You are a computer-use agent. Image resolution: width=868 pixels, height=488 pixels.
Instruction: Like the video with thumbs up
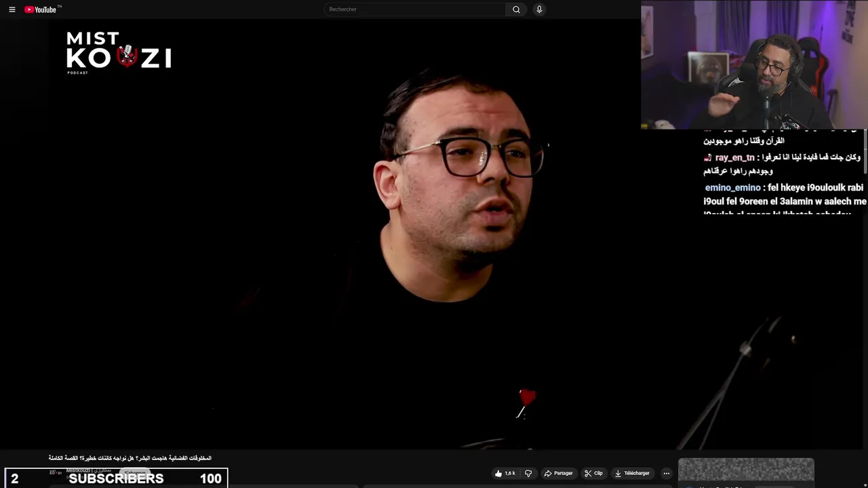point(505,473)
